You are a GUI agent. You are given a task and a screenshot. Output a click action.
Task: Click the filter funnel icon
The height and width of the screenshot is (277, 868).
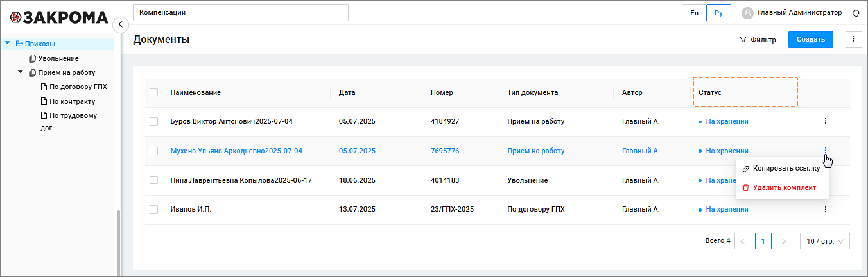point(743,40)
